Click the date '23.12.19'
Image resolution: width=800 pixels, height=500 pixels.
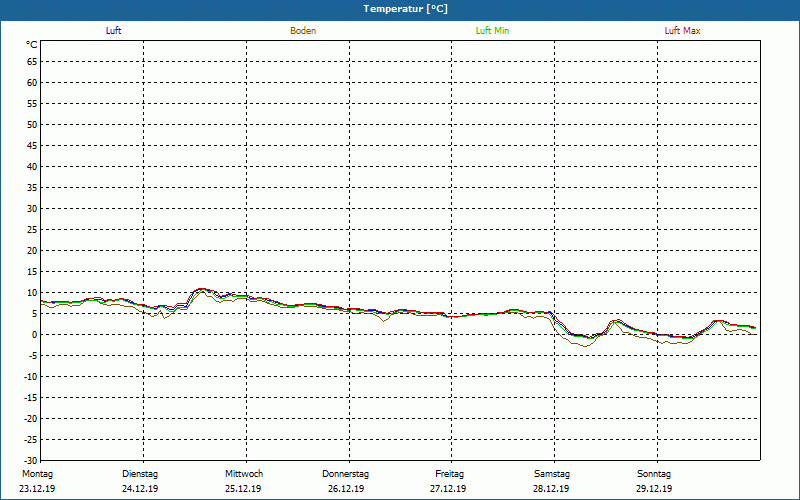tap(37, 489)
